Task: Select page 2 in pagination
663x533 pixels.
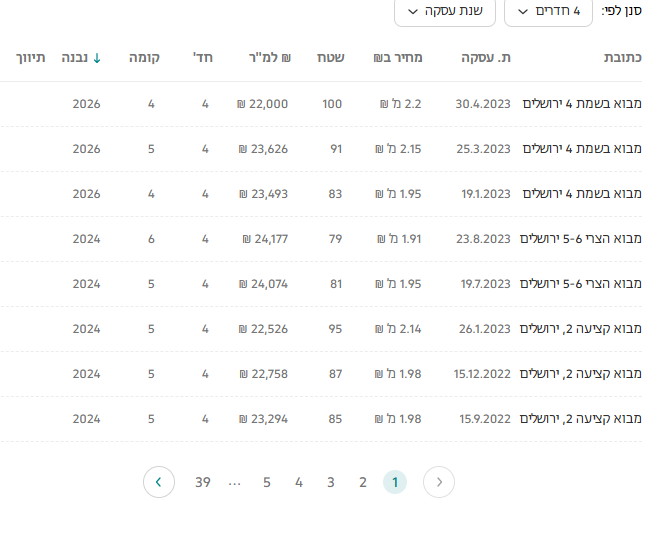Action: click(x=363, y=482)
